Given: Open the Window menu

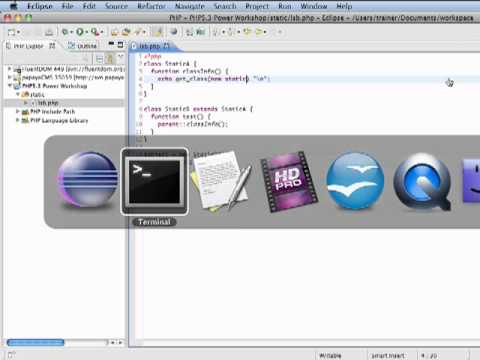Looking at the screenshot, I should coord(314,6).
